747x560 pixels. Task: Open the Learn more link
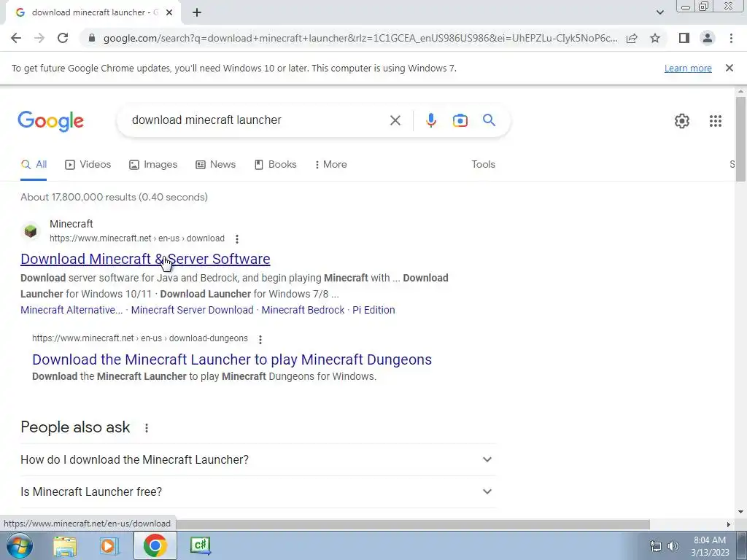coord(688,68)
